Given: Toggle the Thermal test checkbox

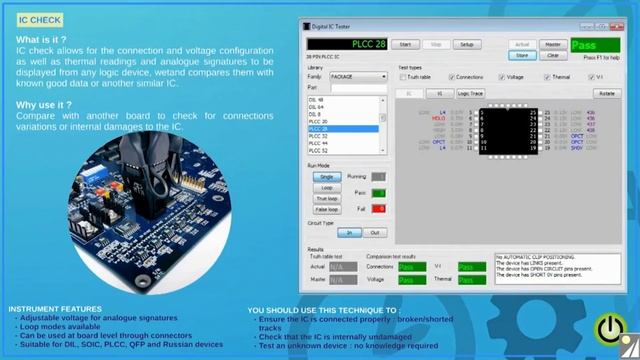Looking at the screenshot, I should tap(547, 77).
